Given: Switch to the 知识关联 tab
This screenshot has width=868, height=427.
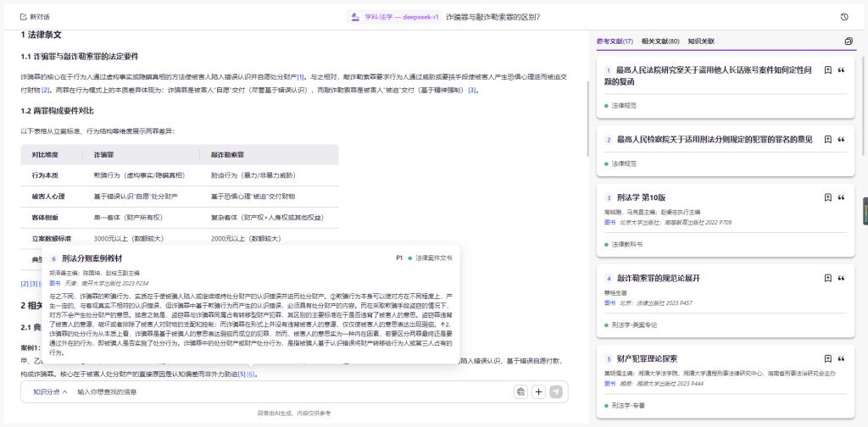Looking at the screenshot, I should point(701,42).
